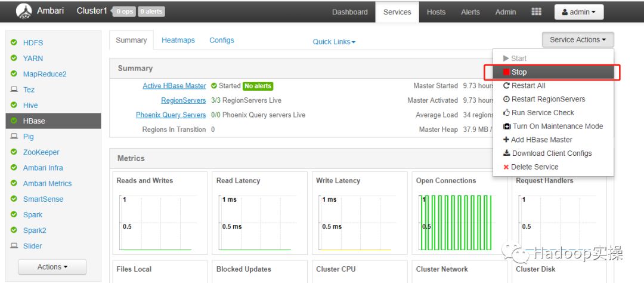Click the Maintenance Mode medkit icon

pyautogui.click(x=507, y=126)
